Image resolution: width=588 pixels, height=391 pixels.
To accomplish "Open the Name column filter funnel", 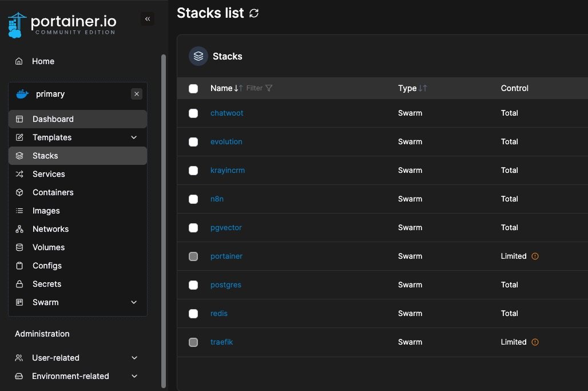I will click(x=269, y=88).
